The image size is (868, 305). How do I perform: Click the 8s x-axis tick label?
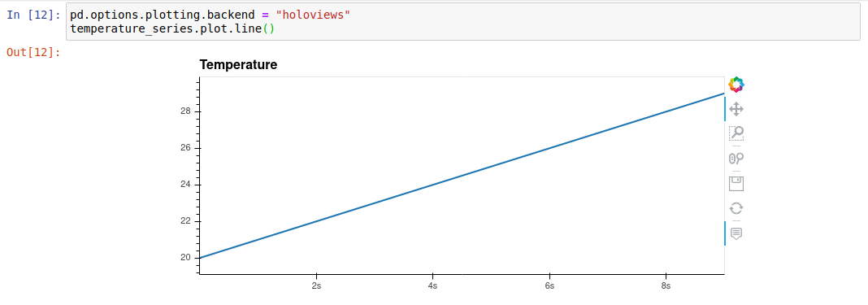[666, 286]
